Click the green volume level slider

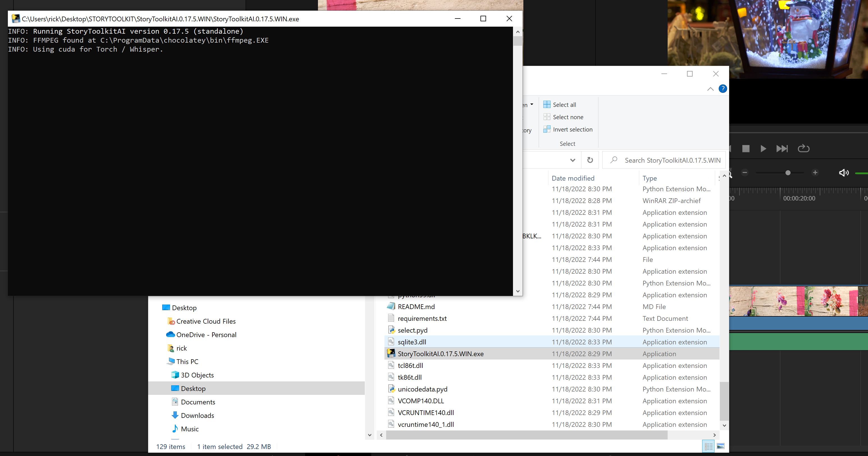pos(861,173)
